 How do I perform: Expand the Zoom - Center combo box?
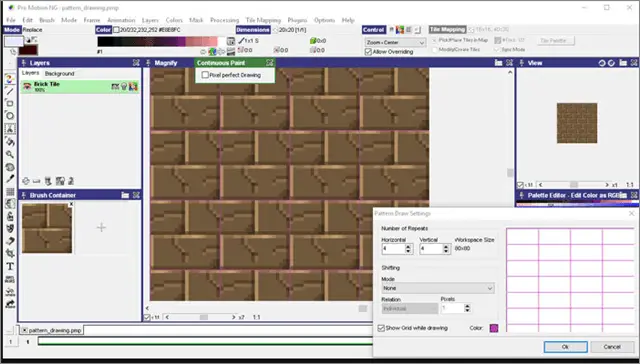coord(395,42)
